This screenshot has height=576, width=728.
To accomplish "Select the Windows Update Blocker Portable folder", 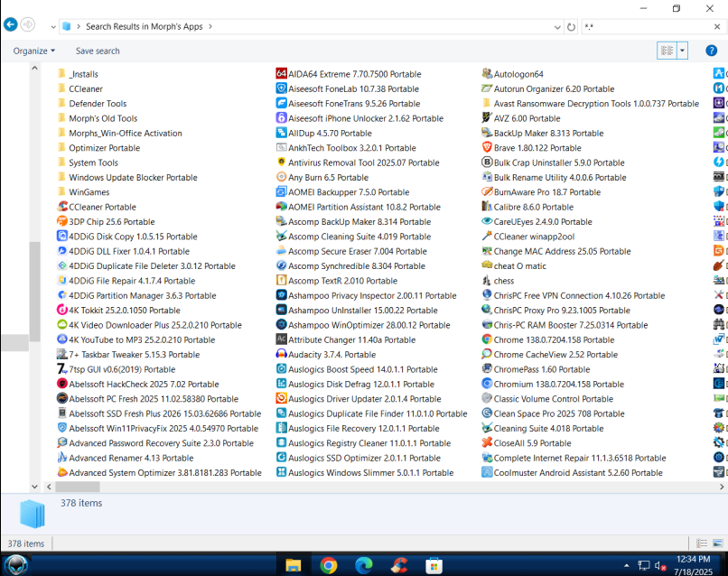I will [127, 177].
